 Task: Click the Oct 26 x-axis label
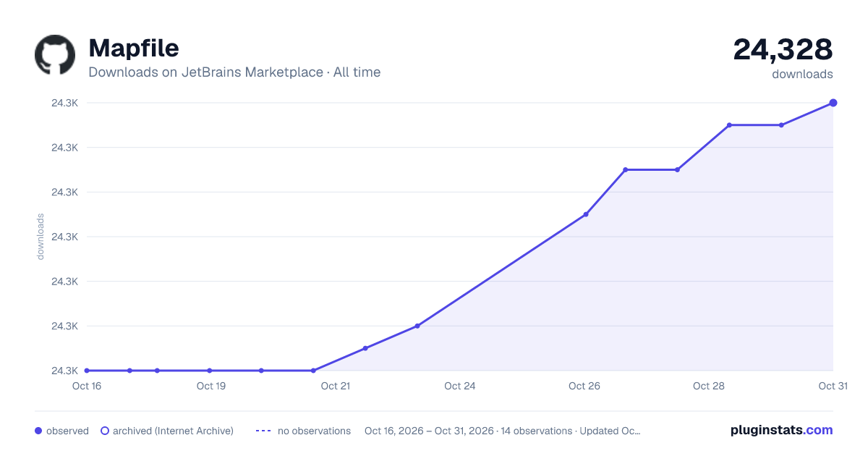(x=584, y=386)
